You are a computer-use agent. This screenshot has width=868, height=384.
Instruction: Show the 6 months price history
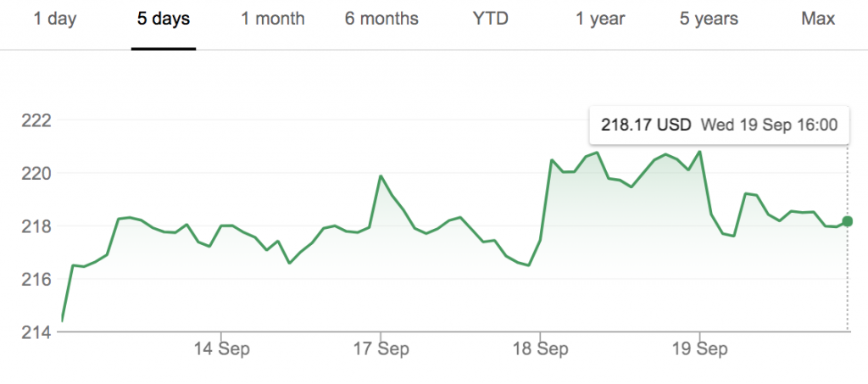point(381,19)
